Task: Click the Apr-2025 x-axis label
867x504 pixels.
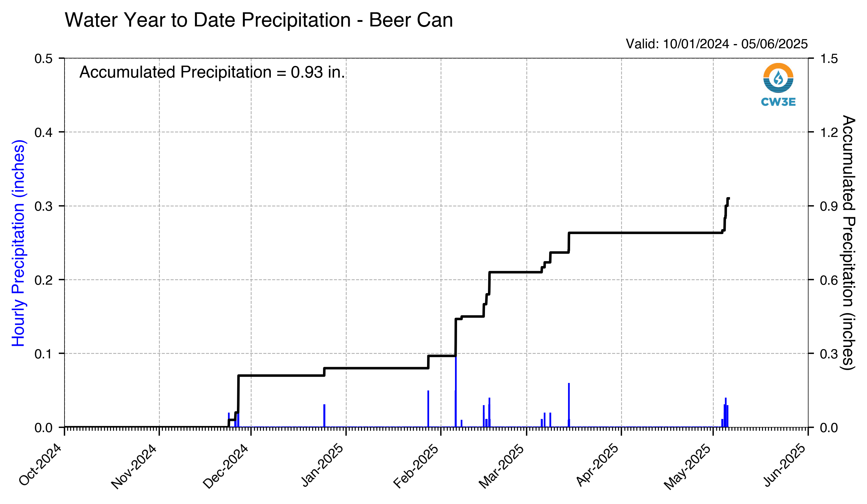Action: pos(598,465)
